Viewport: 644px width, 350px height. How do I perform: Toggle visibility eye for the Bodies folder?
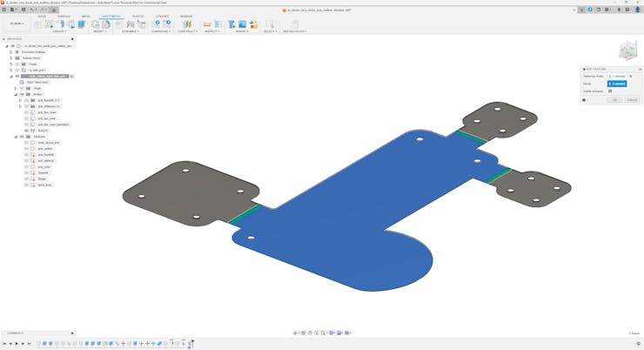pyautogui.click(x=22, y=94)
